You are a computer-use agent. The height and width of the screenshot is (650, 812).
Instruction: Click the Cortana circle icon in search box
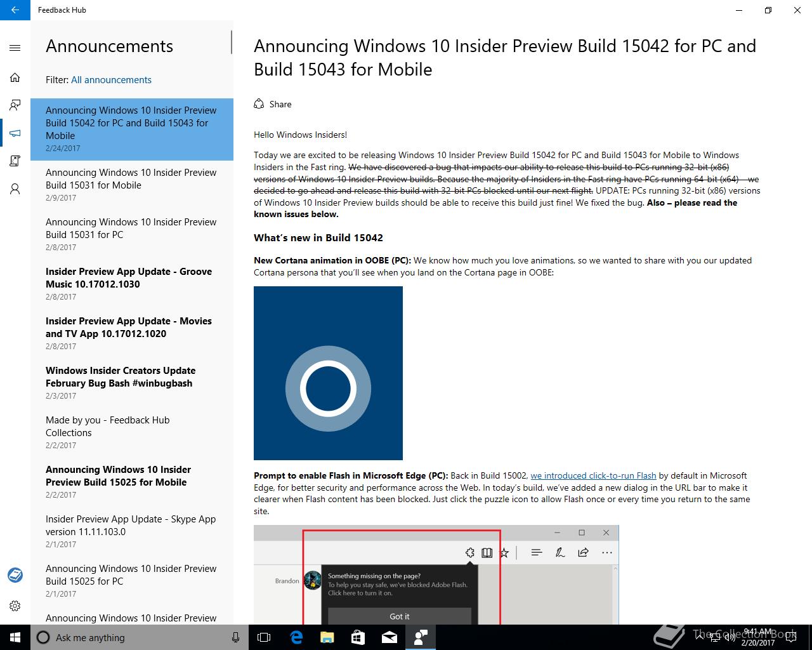tap(43, 637)
